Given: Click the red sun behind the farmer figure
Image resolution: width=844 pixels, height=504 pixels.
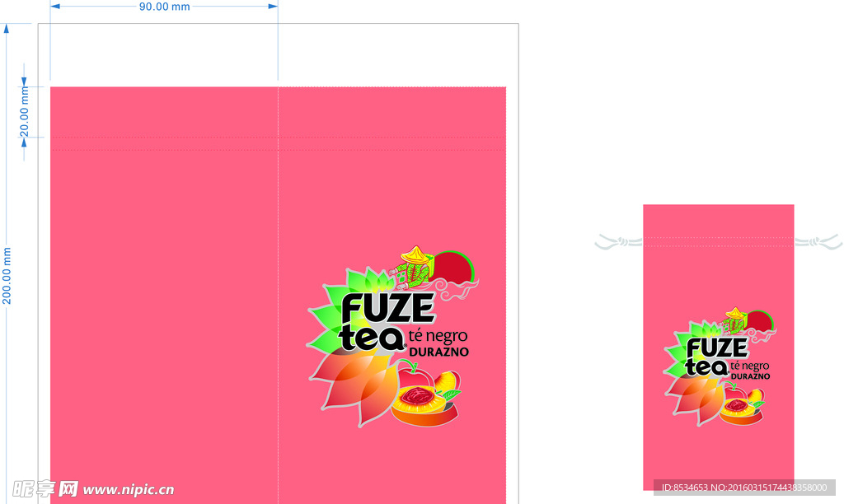Looking at the screenshot, I should [x=453, y=267].
